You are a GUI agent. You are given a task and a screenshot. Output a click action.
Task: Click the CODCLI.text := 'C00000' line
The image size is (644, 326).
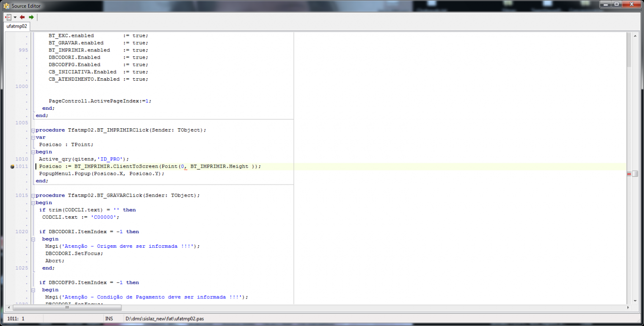coord(81,217)
